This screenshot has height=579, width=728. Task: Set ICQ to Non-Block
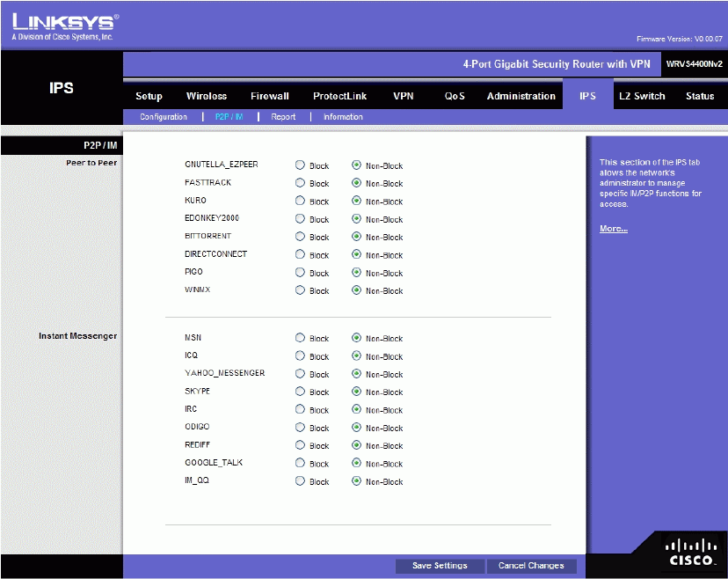coord(356,356)
